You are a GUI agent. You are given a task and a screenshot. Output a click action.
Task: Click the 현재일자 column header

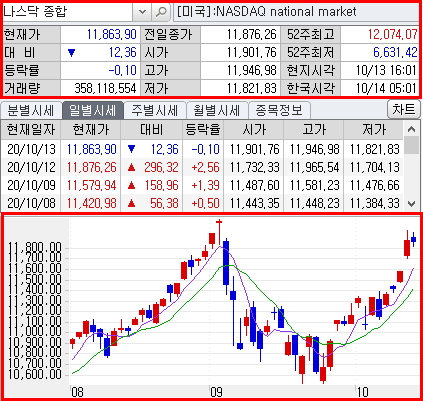pos(31,129)
